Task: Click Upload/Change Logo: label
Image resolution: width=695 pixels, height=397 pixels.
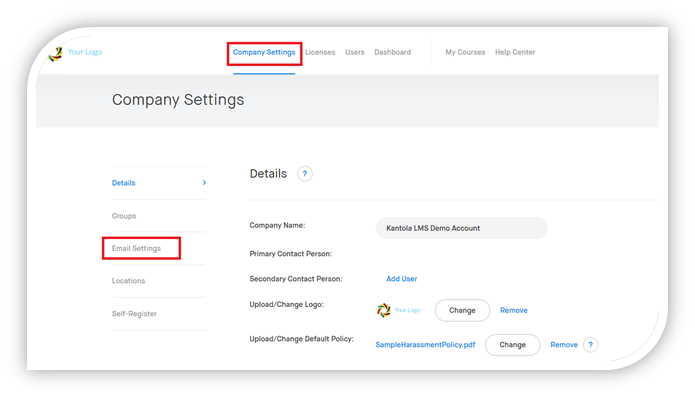Action: point(286,304)
